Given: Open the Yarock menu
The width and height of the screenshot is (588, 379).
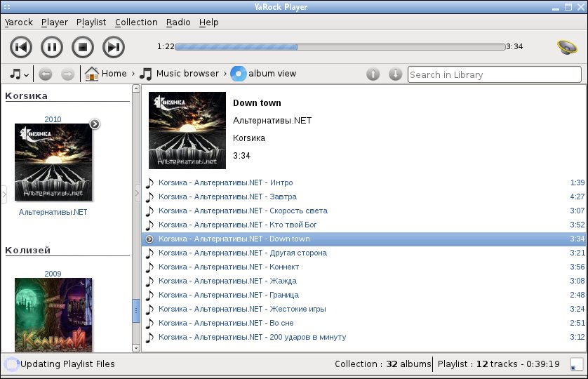Looking at the screenshot, I should (x=19, y=22).
